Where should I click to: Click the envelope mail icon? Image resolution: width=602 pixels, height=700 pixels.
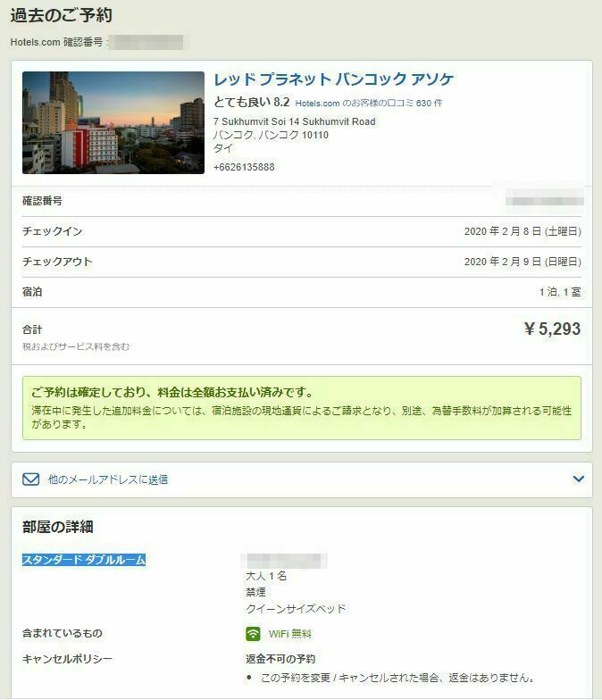pos(30,479)
